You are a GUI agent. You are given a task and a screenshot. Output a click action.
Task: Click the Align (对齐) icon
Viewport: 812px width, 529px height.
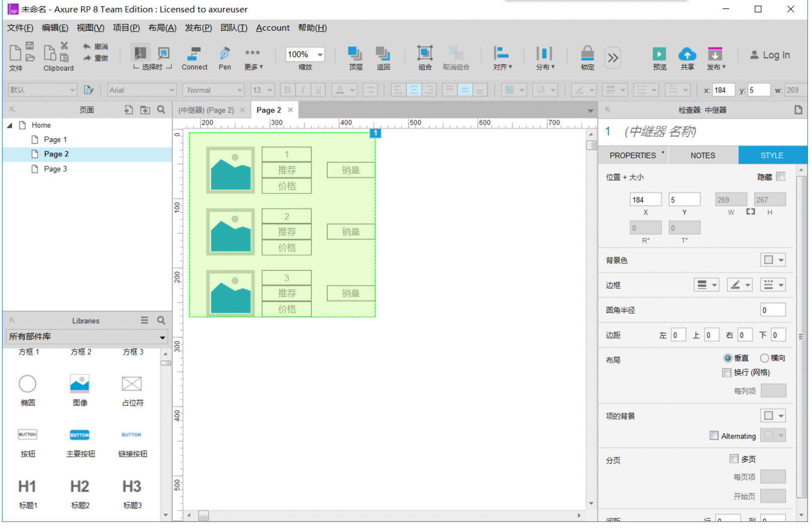(x=501, y=53)
